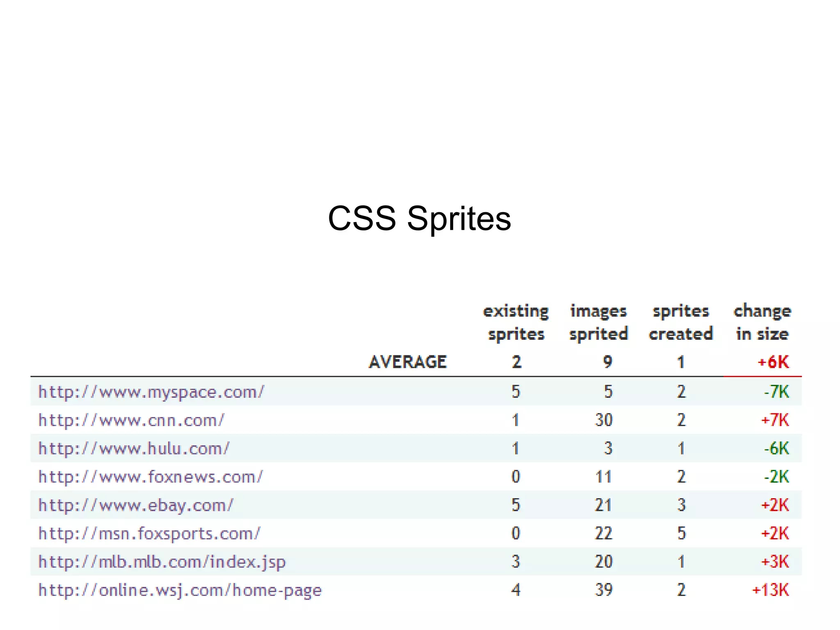The width and height of the screenshot is (840, 630).
Task: Click the +13K value in wsj row
Action: pos(770,590)
